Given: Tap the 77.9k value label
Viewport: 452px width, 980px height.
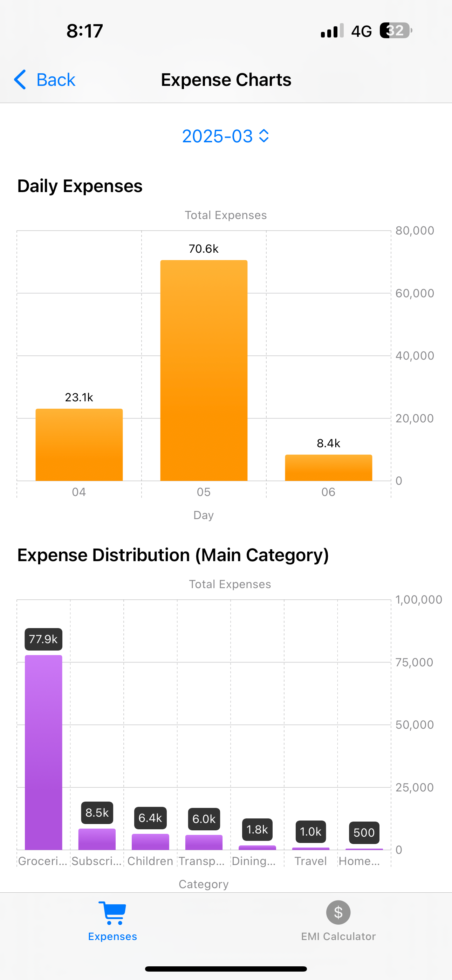Looking at the screenshot, I should [x=43, y=639].
